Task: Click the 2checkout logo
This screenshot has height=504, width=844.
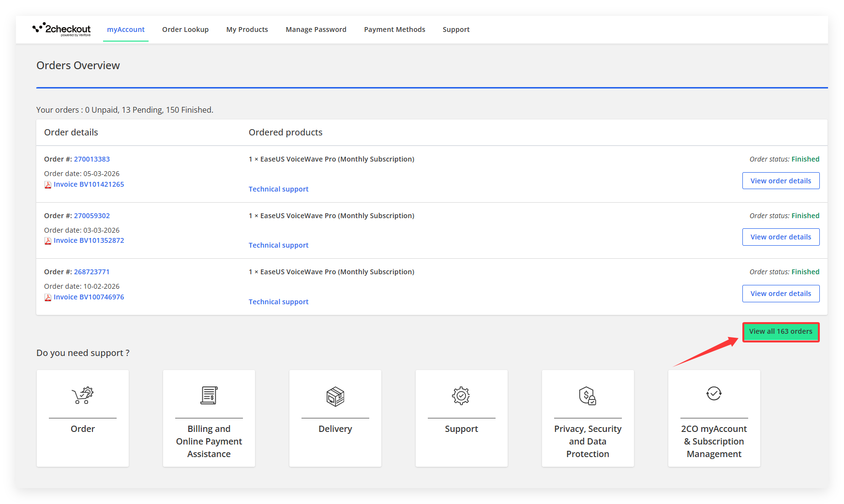Action: (x=61, y=30)
